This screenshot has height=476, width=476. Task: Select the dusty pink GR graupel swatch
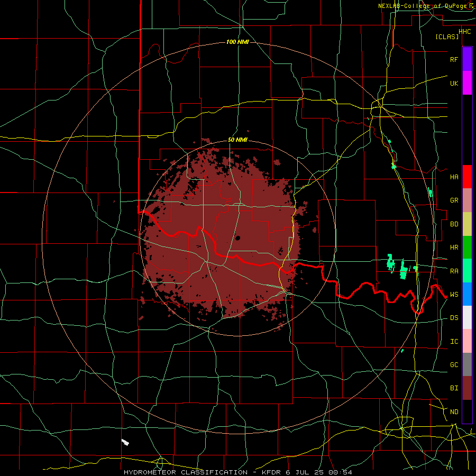pyautogui.click(x=467, y=200)
